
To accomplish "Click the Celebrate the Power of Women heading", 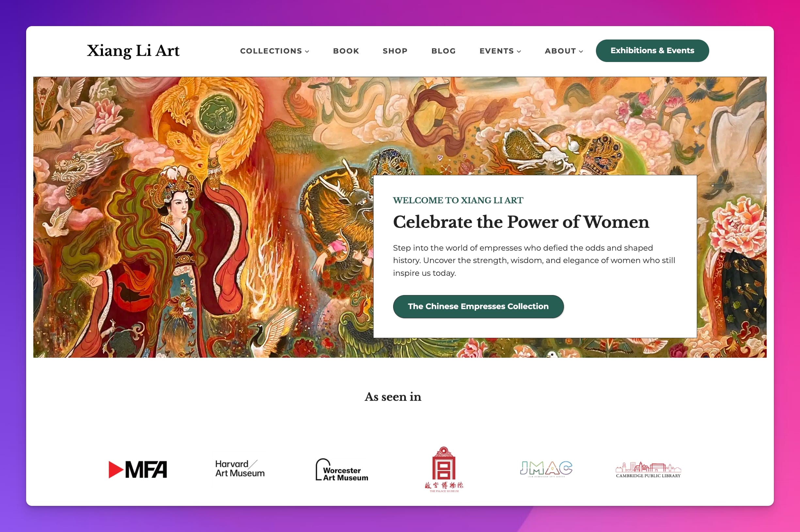I will (x=521, y=222).
